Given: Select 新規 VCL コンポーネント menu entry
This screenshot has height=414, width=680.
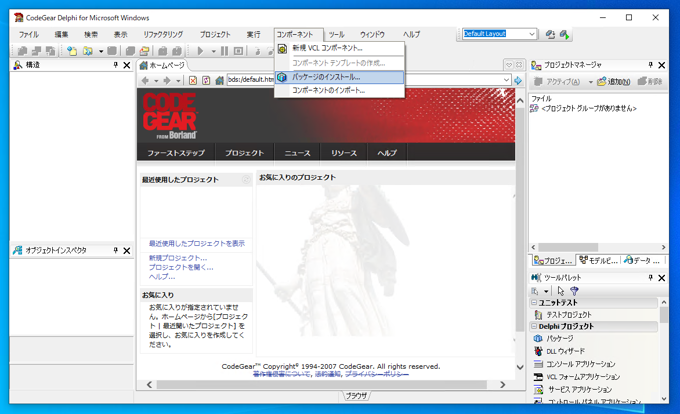Looking at the screenshot, I should [x=340, y=48].
